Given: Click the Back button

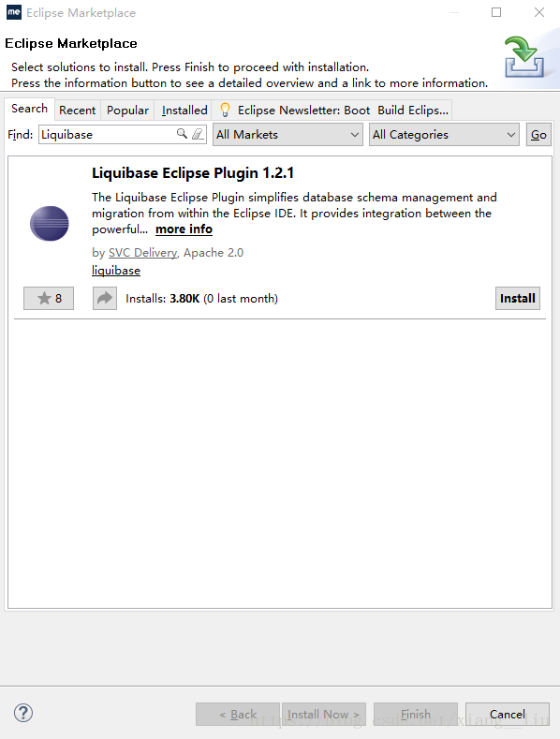Looking at the screenshot, I should pos(238,715).
